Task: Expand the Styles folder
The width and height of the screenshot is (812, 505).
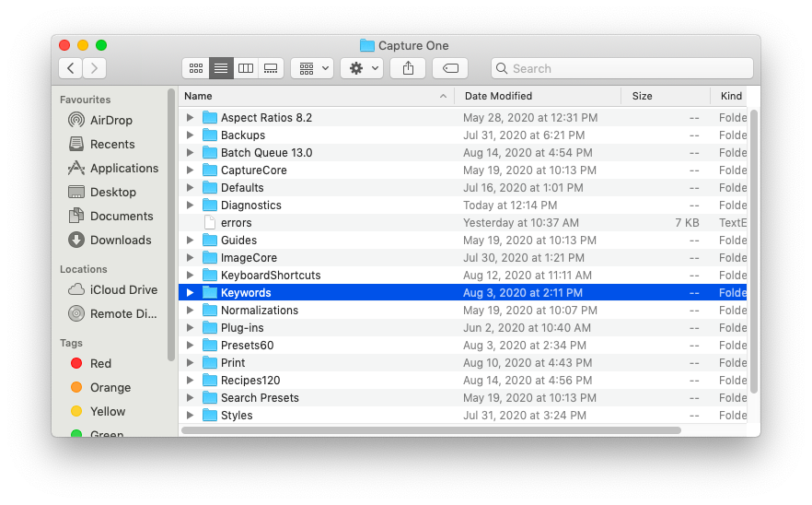Action: (x=190, y=416)
